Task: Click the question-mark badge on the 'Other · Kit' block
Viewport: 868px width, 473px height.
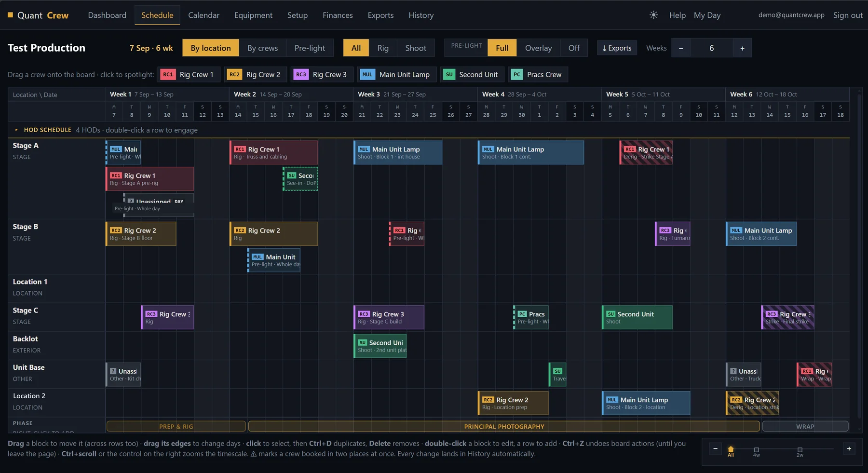Action: 113,371
